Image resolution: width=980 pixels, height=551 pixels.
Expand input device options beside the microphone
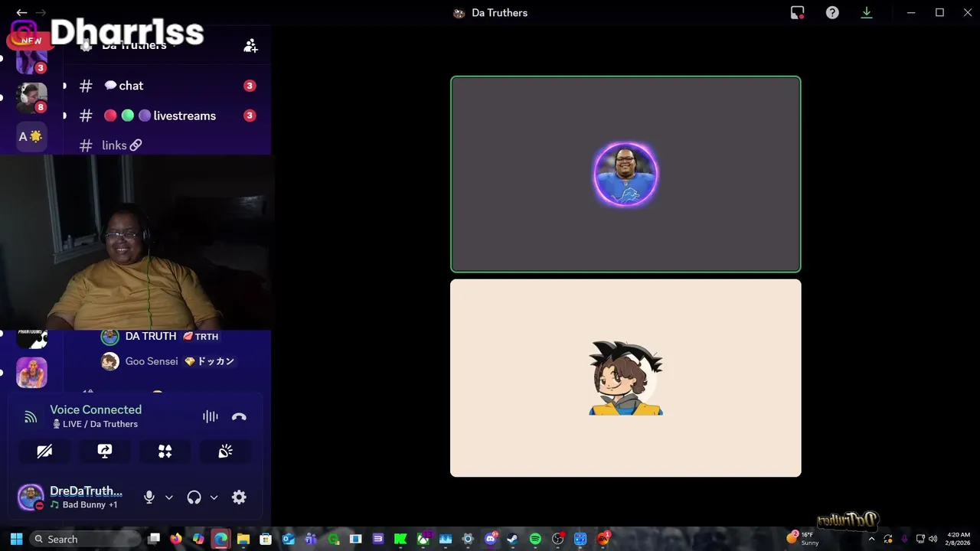coord(168,497)
